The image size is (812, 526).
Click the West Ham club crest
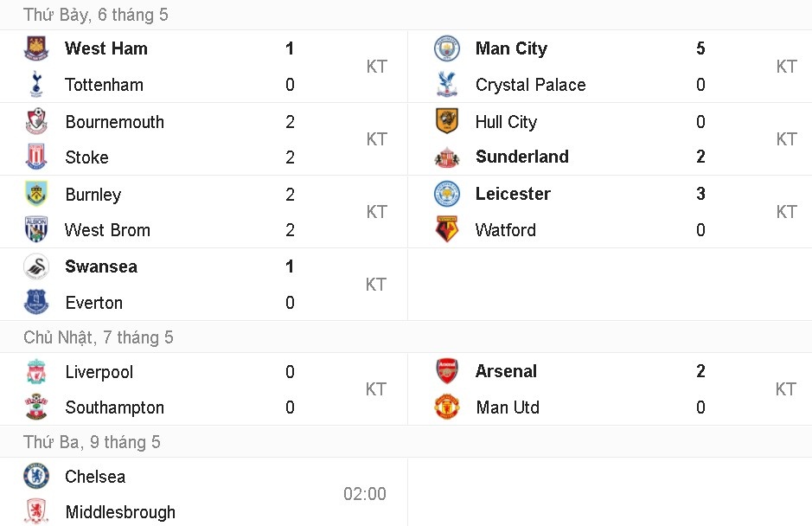[x=36, y=48]
